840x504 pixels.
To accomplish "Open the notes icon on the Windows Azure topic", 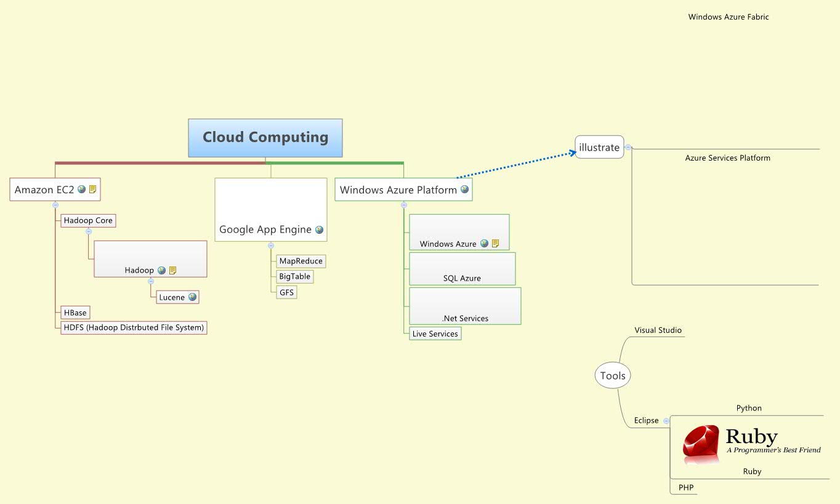I will point(495,243).
